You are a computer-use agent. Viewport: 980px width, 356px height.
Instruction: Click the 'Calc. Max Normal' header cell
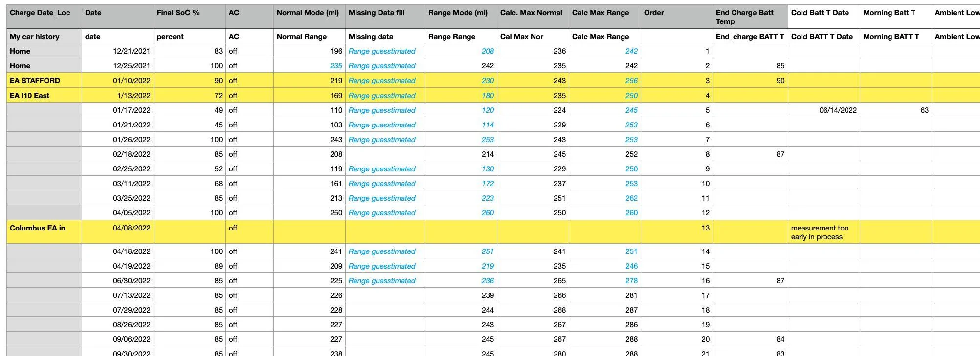(x=533, y=17)
